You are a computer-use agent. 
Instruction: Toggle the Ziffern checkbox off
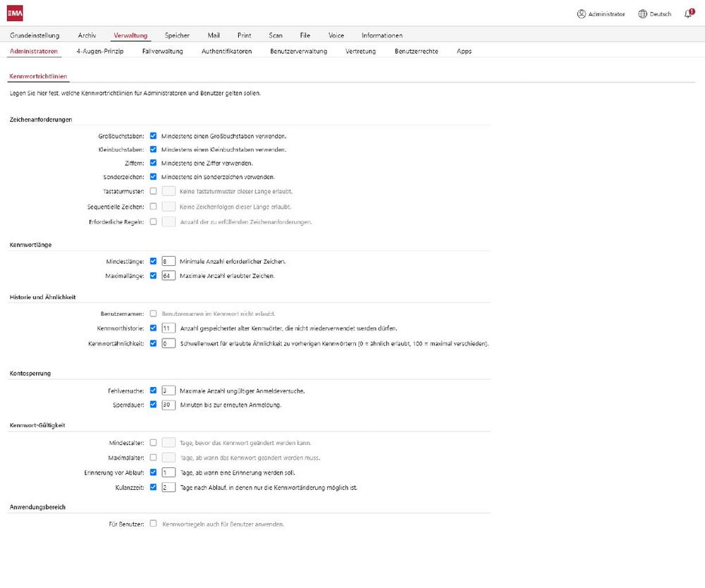point(152,163)
